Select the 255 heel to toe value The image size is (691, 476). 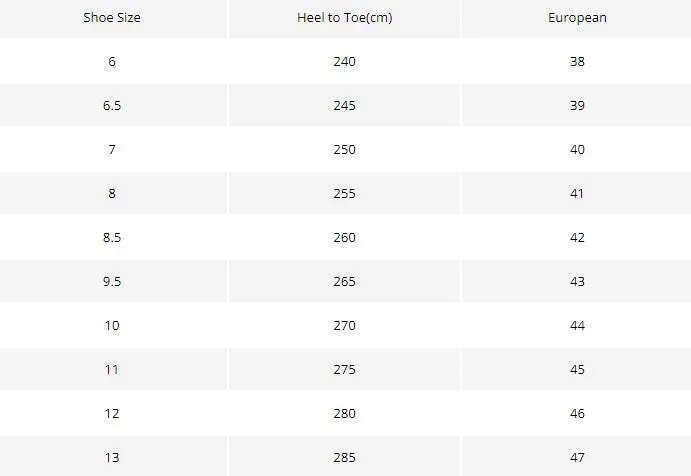(x=345, y=193)
